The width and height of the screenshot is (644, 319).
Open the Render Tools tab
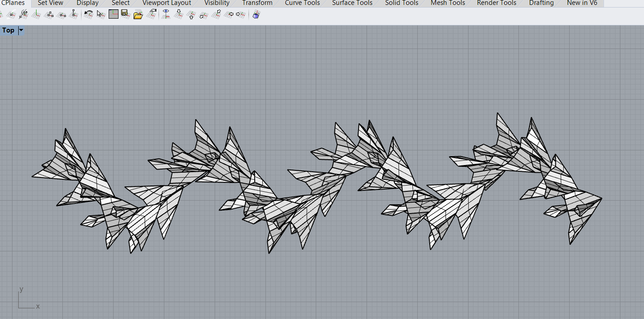coord(496,3)
